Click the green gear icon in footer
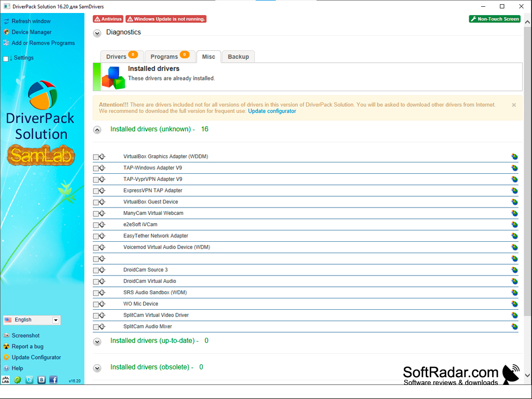The image size is (532, 399). click(18, 380)
